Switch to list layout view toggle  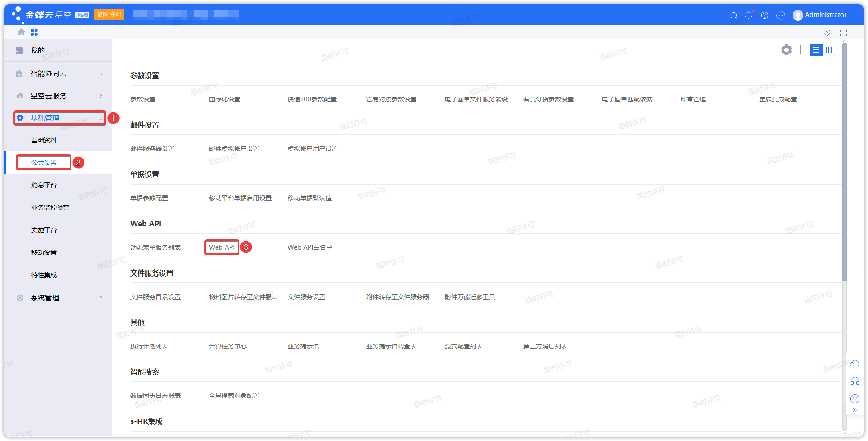click(816, 50)
